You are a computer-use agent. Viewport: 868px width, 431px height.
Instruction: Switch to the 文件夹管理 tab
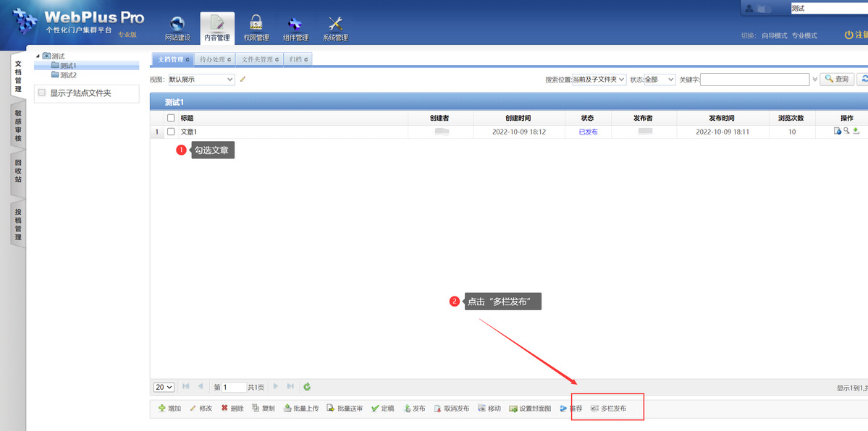point(260,59)
